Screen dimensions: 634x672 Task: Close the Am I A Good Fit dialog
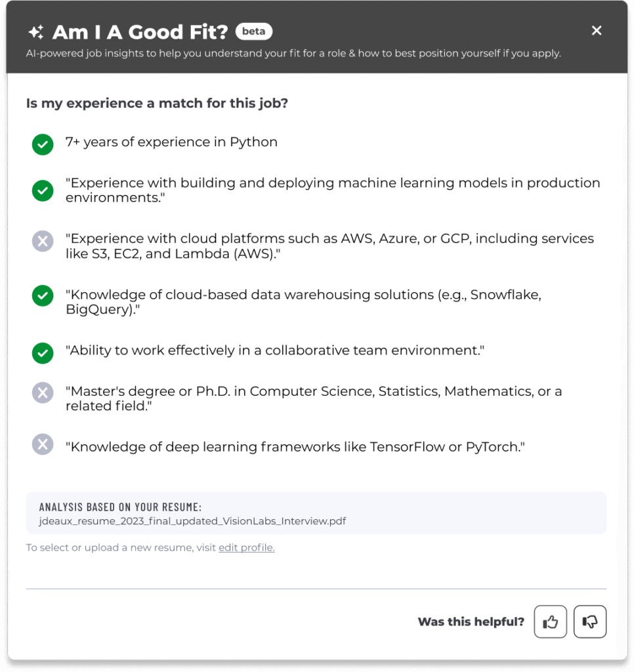597,31
